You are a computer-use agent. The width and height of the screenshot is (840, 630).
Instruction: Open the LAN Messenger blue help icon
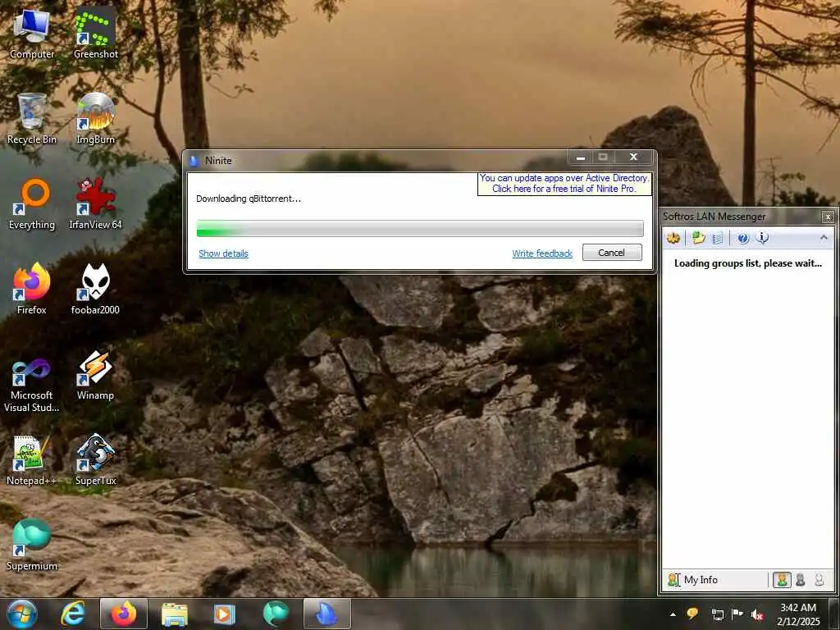click(743, 239)
